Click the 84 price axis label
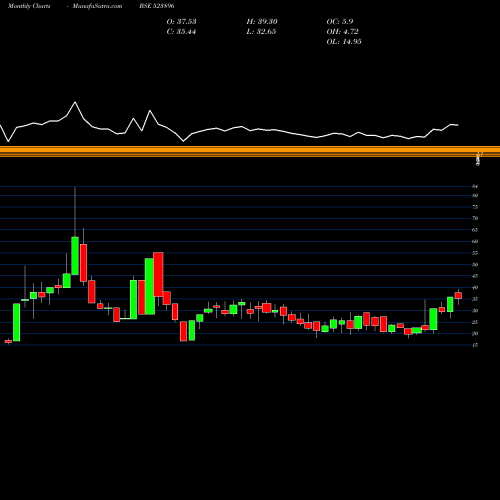Image resolution: width=500 pixels, height=500 pixels. (475, 186)
